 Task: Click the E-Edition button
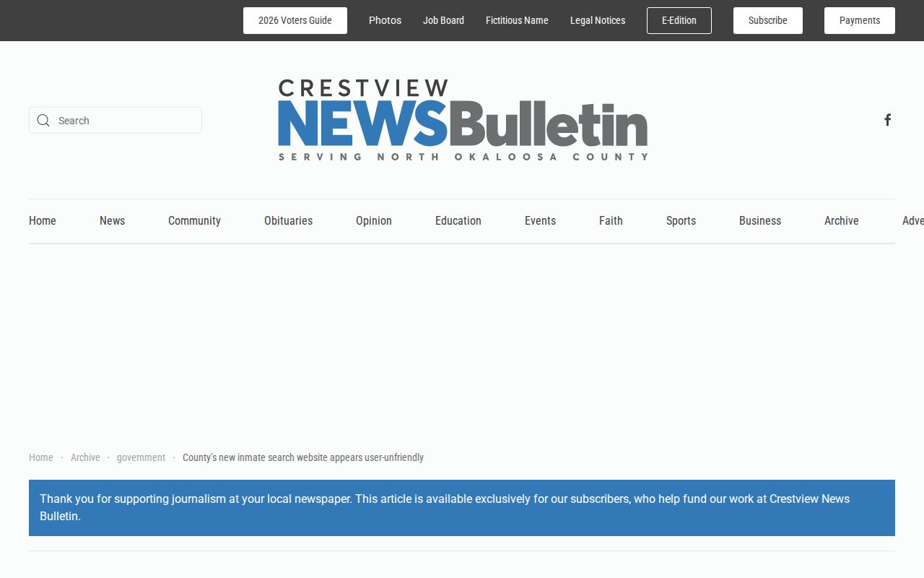679,20
